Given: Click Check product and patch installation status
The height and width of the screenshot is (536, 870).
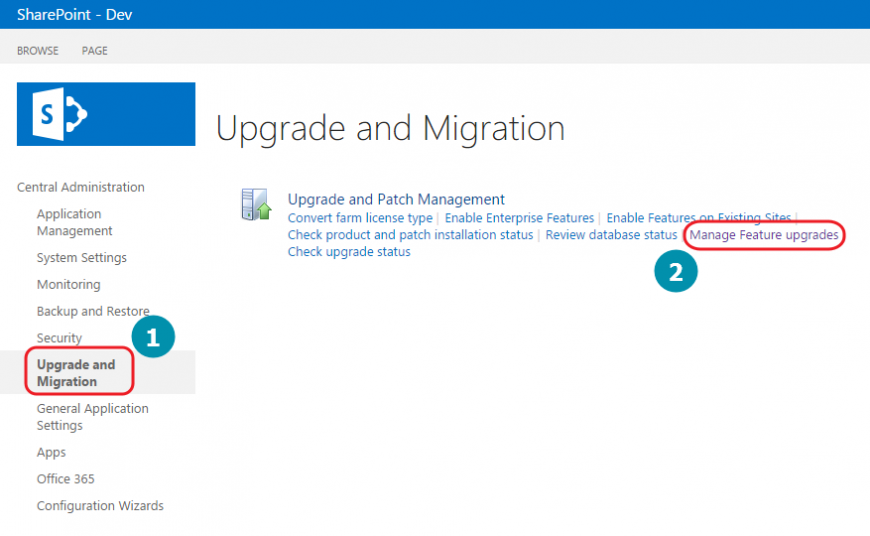Looking at the screenshot, I should pos(410,235).
